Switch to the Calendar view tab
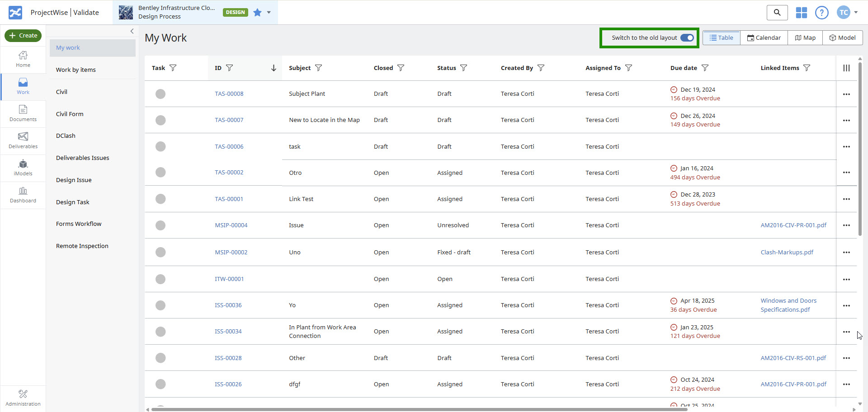 pyautogui.click(x=764, y=38)
